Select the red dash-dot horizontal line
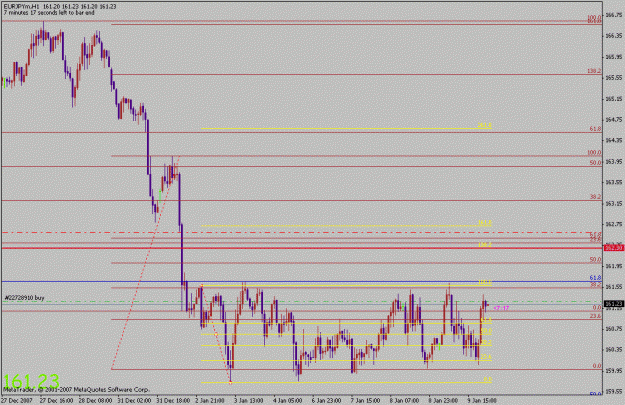 302,232
